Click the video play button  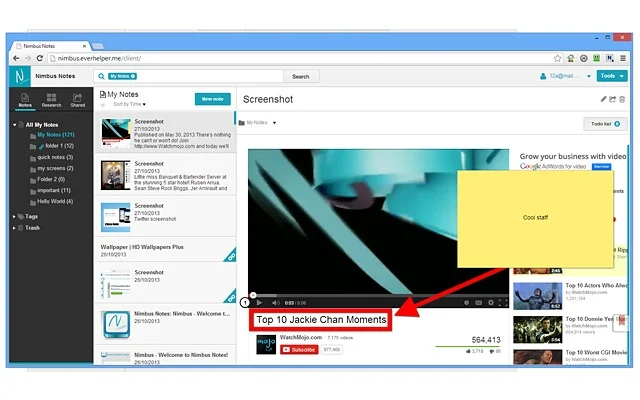(259, 302)
